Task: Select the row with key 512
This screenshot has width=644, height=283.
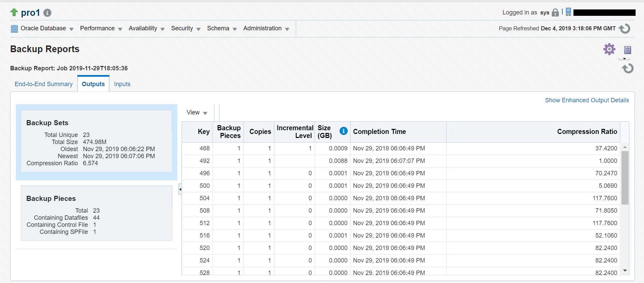Action: [x=401, y=223]
